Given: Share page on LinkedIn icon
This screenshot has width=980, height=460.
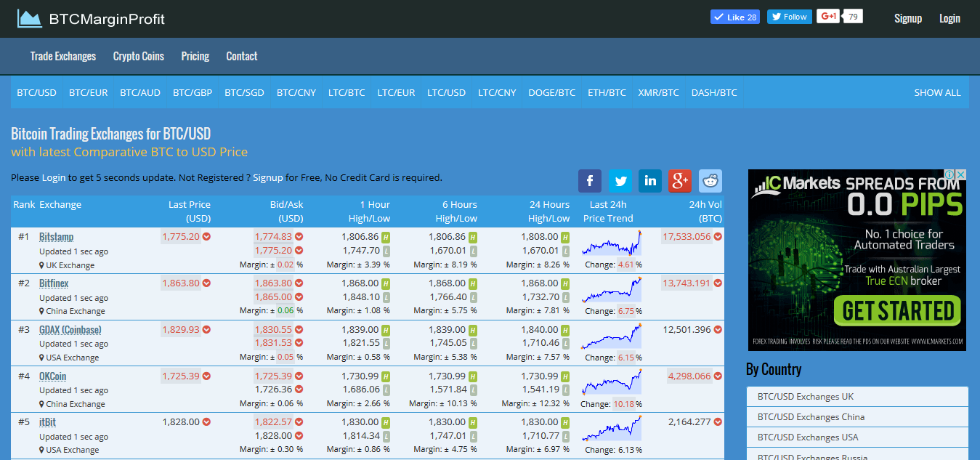Looking at the screenshot, I should (x=649, y=181).
